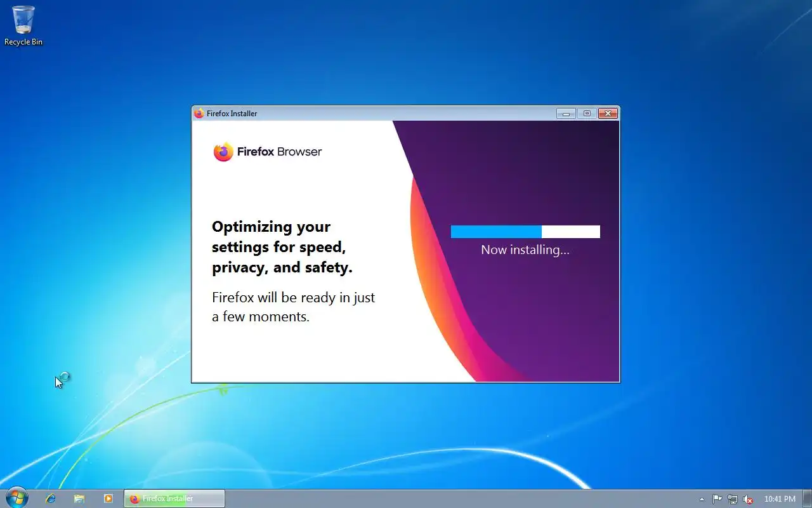Click 'Firefox will be ready' message text
The image size is (812, 508).
[x=293, y=307]
